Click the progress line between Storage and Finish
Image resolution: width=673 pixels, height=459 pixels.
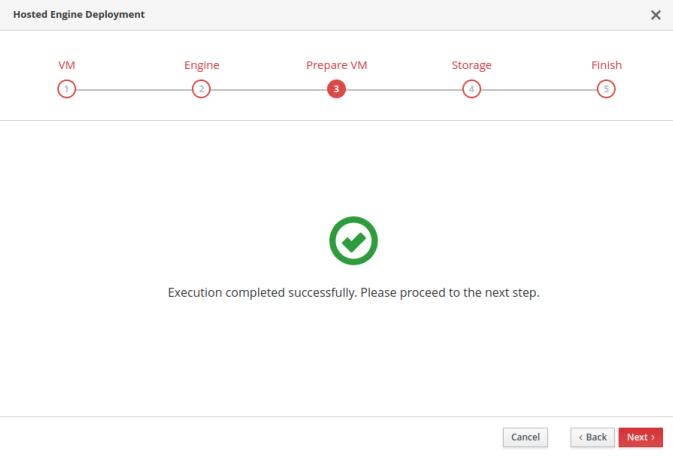point(539,90)
